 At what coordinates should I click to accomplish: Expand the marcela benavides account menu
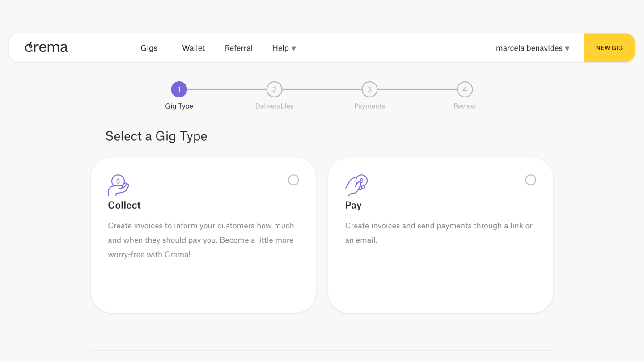533,48
